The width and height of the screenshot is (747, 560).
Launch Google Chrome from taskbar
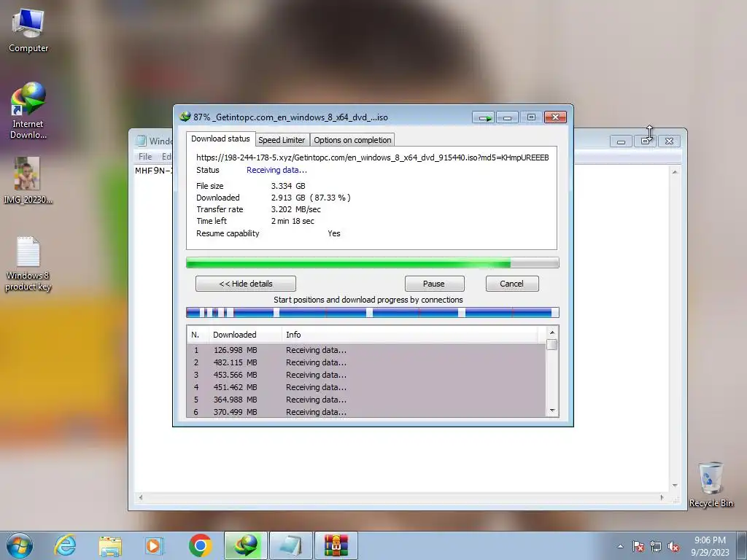pyautogui.click(x=200, y=545)
